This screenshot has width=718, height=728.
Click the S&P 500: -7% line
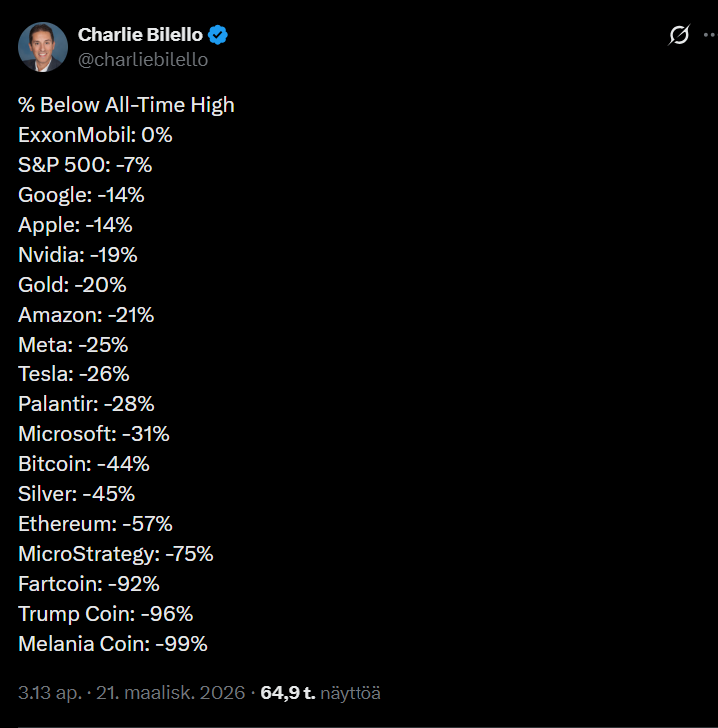85,165
